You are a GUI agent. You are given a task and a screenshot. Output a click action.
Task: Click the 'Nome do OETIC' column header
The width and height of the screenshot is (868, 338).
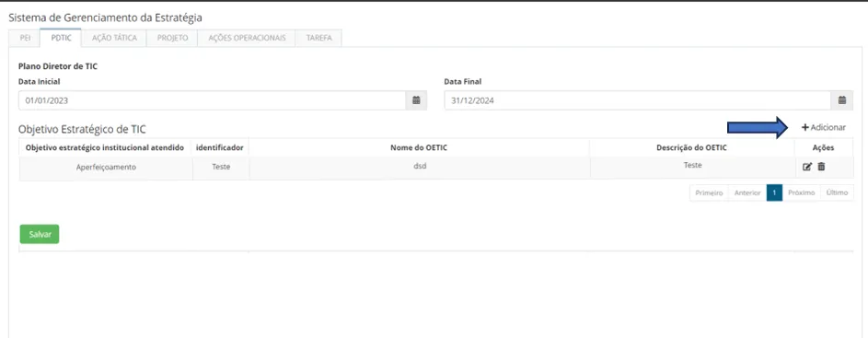point(419,147)
